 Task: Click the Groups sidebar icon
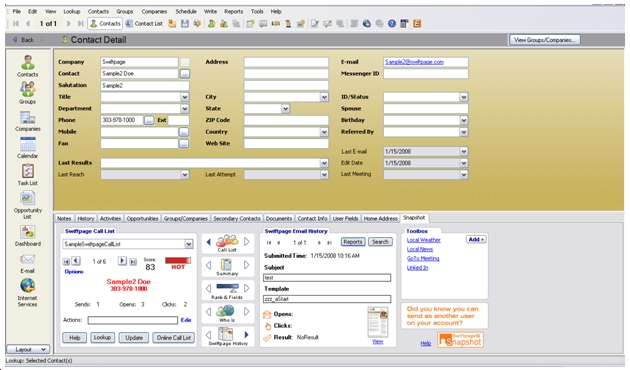point(27,93)
